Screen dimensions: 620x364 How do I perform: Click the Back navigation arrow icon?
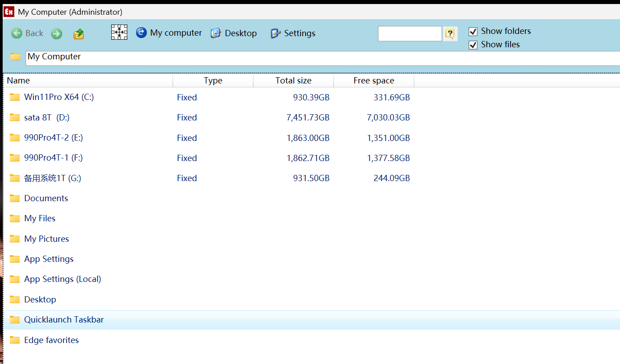coord(17,33)
